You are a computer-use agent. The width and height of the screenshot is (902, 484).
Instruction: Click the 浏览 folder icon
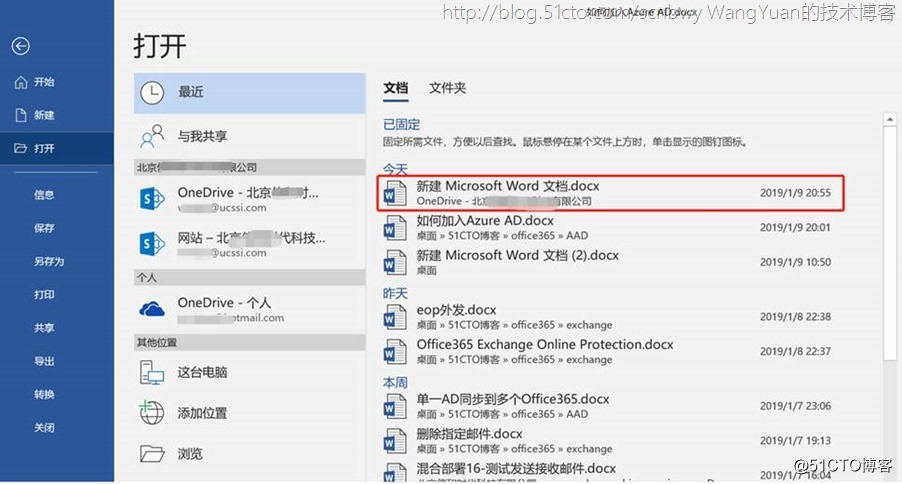tap(152, 454)
